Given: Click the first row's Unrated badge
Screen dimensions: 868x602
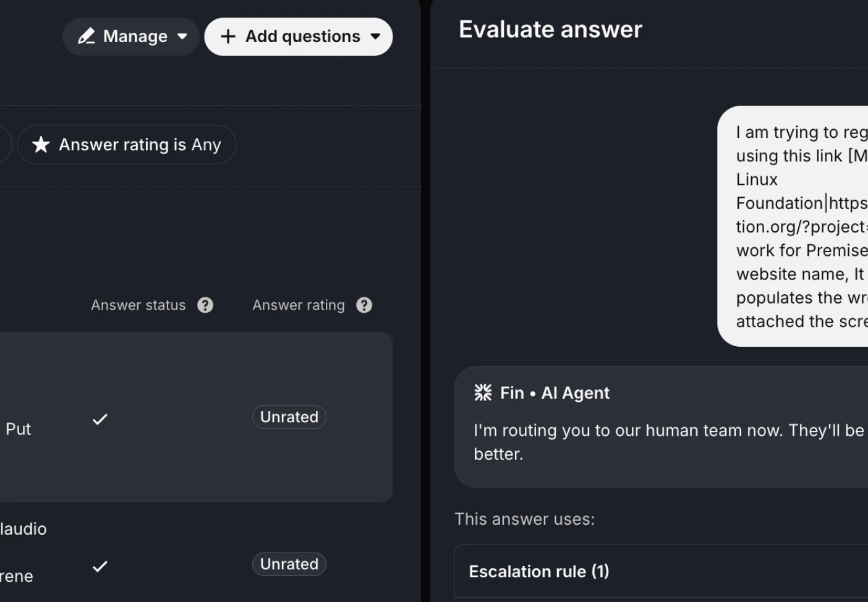Looking at the screenshot, I should (x=289, y=417).
